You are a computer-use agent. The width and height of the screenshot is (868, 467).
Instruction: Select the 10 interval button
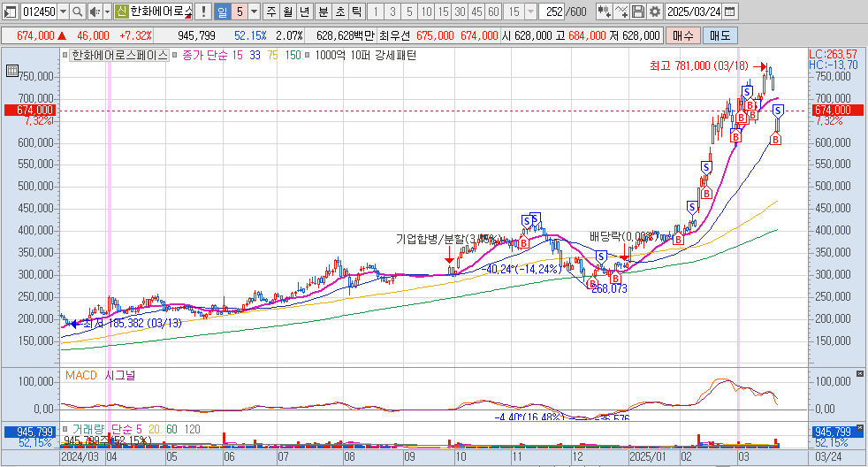(x=426, y=11)
